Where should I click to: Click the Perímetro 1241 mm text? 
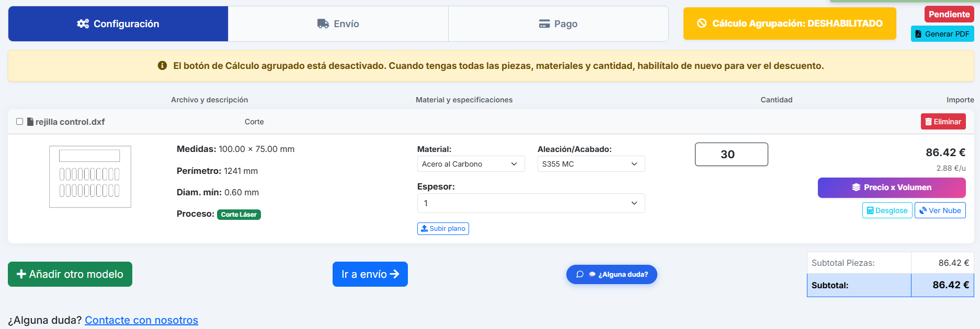click(217, 171)
